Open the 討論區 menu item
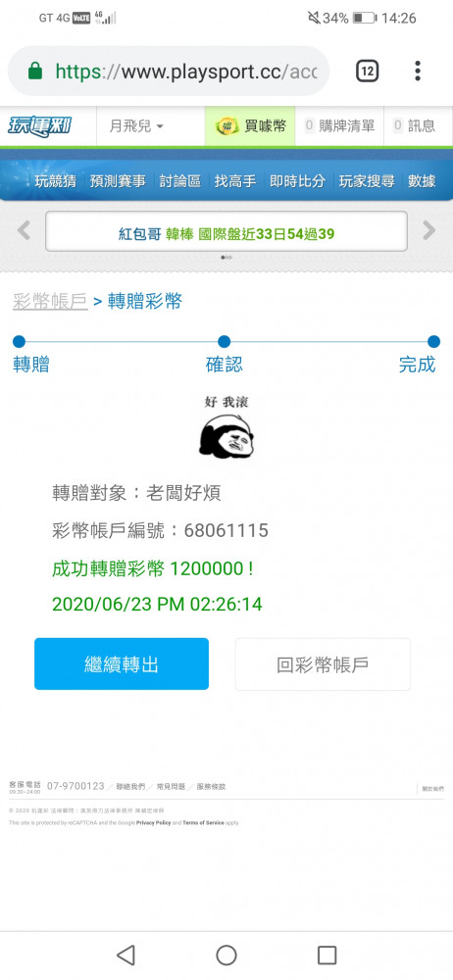This screenshot has height=980, width=453. (180, 181)
